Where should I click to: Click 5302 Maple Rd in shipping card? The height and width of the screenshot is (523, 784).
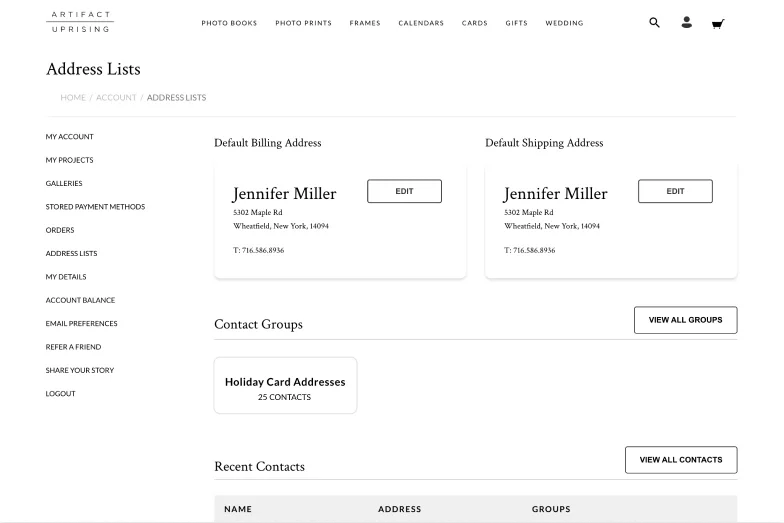(528, 212)
